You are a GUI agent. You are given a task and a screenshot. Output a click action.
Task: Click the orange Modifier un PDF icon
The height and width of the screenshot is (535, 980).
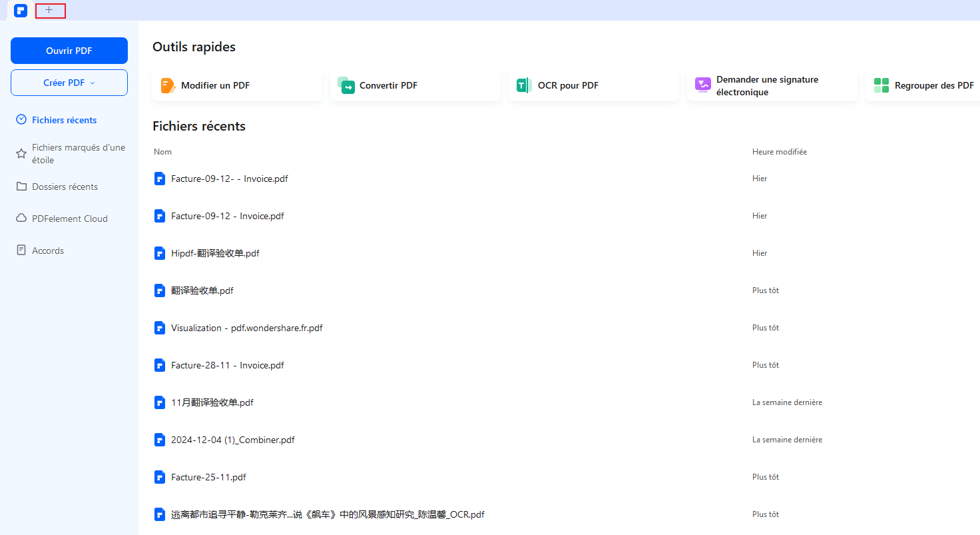click(x=168, y=85)
